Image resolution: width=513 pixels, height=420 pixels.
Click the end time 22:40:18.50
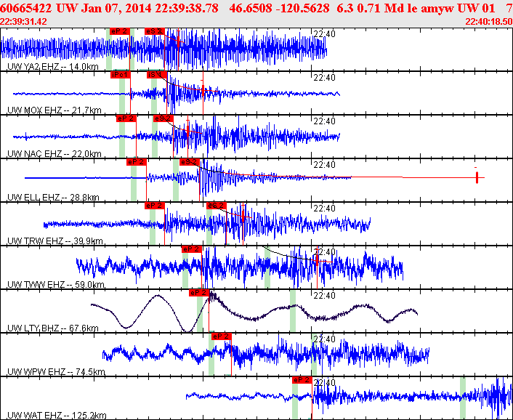[489, 22]
